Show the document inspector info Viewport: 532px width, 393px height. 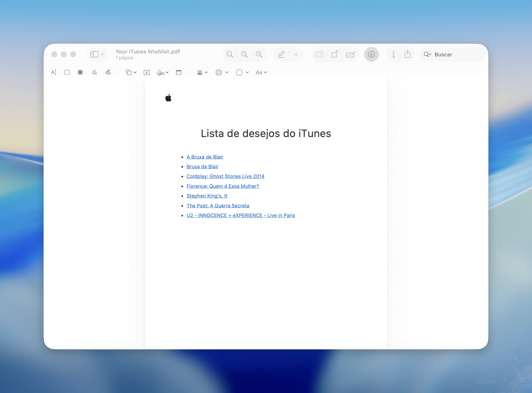[393, 55]
